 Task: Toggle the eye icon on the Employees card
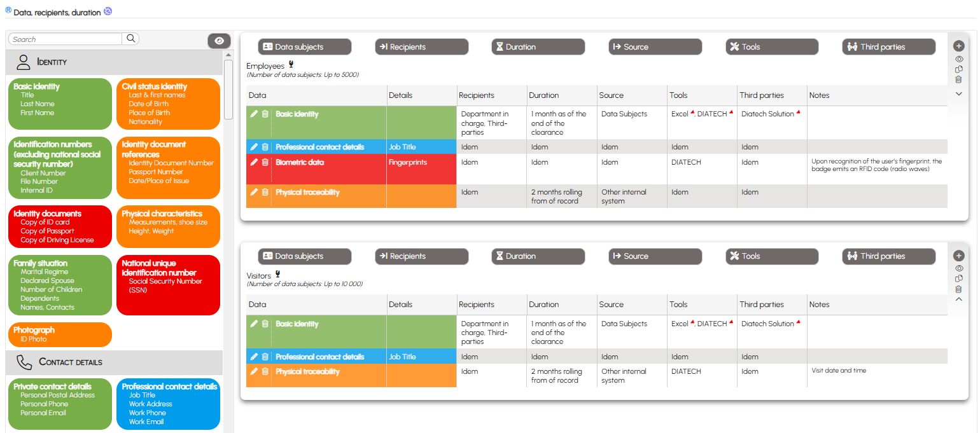click(x=959, y=58)
